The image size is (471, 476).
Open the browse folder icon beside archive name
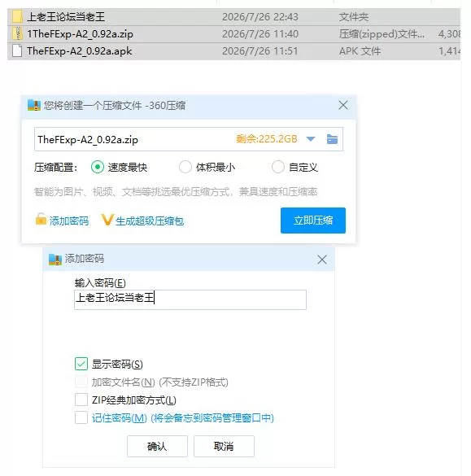pyautogui.click(x=332, y=139)
